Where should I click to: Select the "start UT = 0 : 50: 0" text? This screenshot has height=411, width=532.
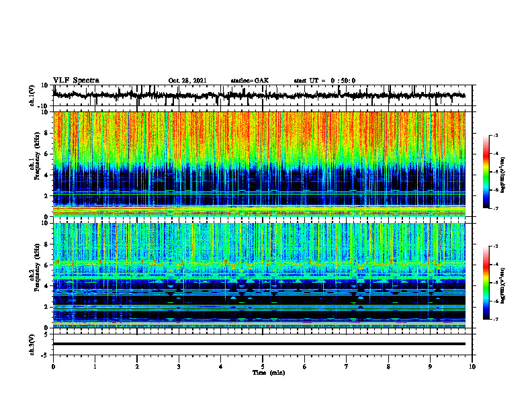[x=324, y=81]
